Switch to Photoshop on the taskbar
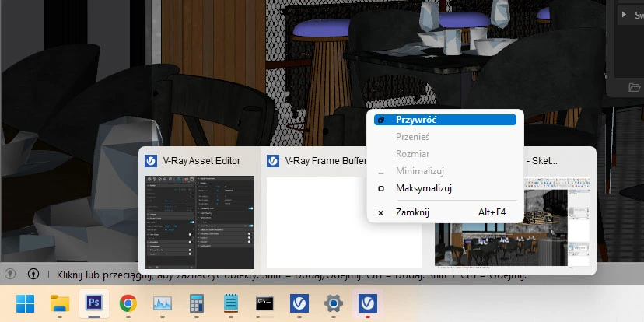 pyautogui.click(x=94, y=303)
